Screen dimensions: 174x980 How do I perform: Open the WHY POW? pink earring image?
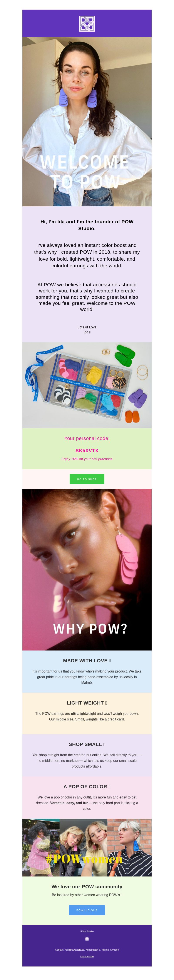(x=87, y=569)
